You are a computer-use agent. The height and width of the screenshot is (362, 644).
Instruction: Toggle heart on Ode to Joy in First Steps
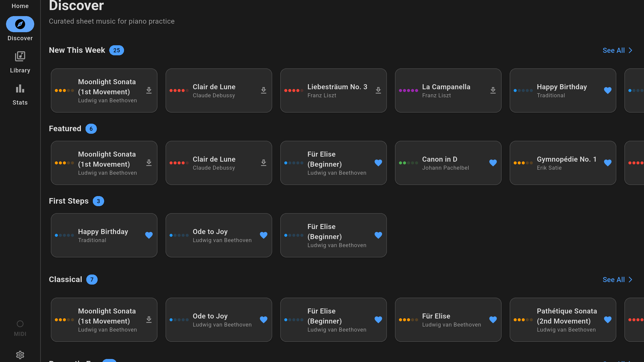click(264, 235)
